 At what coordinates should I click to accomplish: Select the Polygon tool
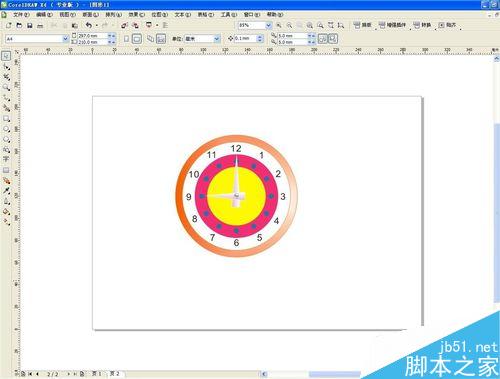pyautogui.click(x=6, y=139)
